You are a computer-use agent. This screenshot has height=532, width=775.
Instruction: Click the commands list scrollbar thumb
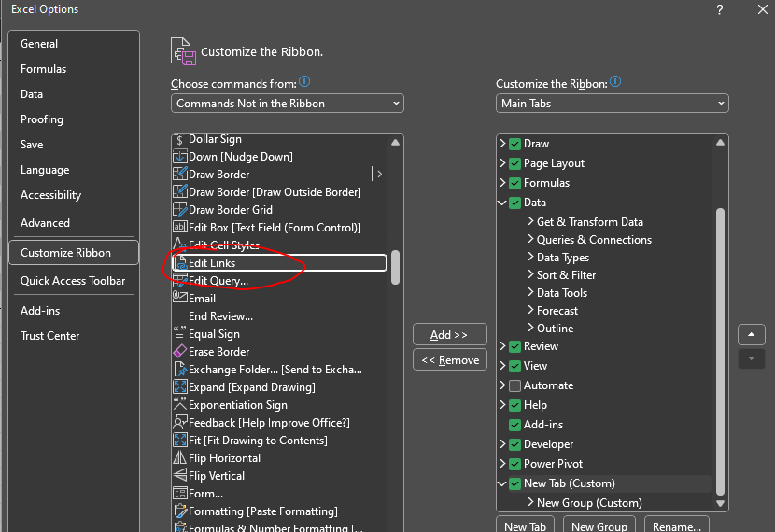[395, 267]
